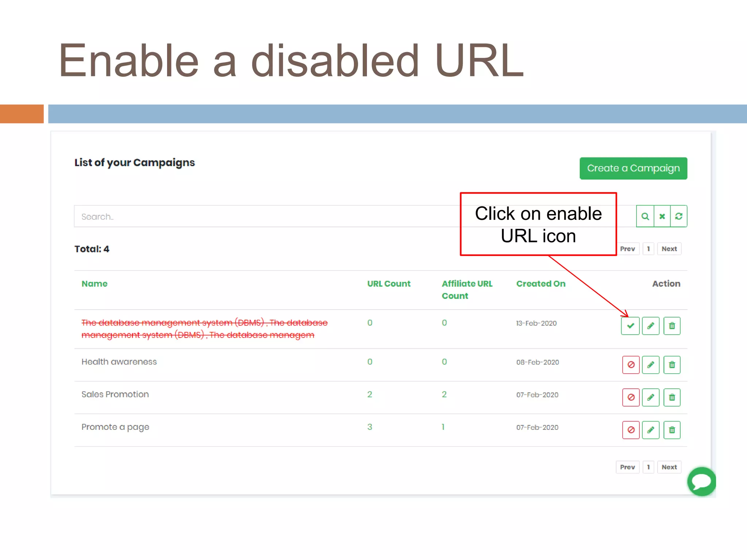This screenshot has width=747, height=560.
Task: Sort by the URL Count column header
Action: tap(389, 284)
